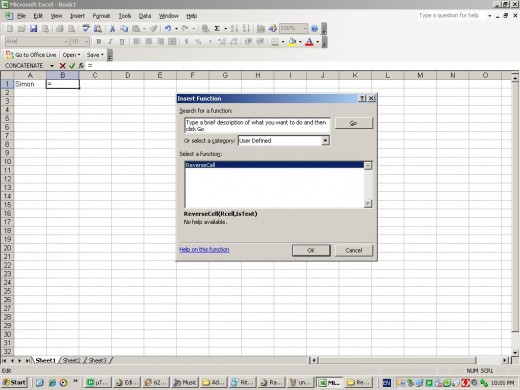Click Cancel in Insert Function dialog
The image size is (520, 390).
354,250
